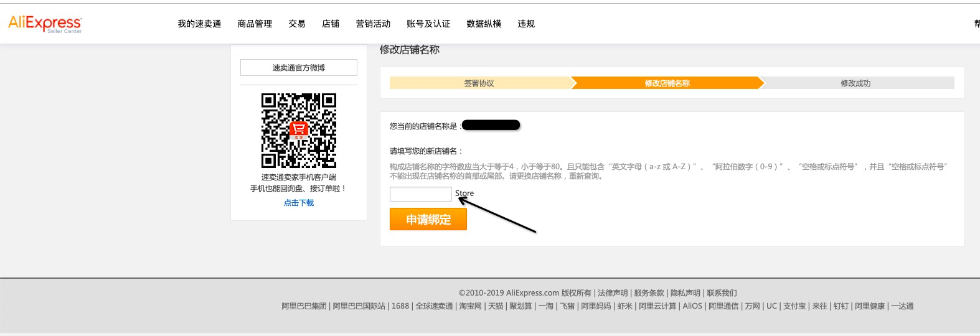Open the 账号及认证 menu
980x336 pixels.
point(428,24)
